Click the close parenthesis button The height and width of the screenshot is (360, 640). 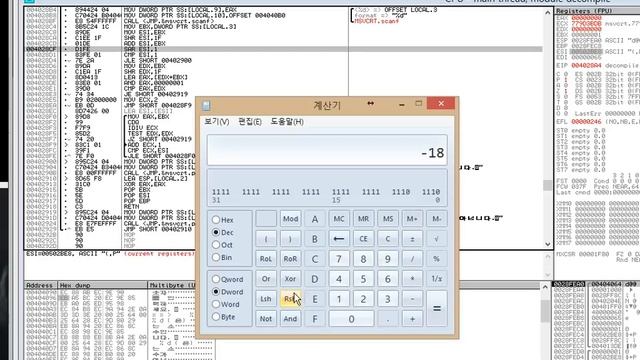[290, 239]
